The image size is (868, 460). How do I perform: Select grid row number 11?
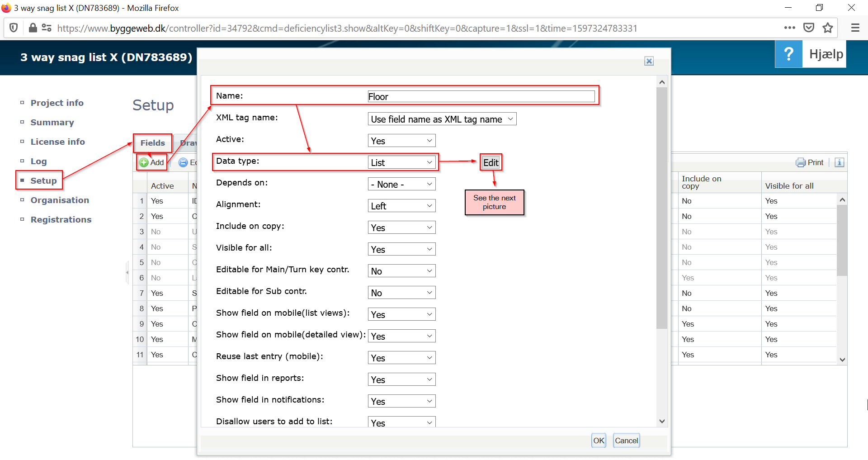point(140,355)
